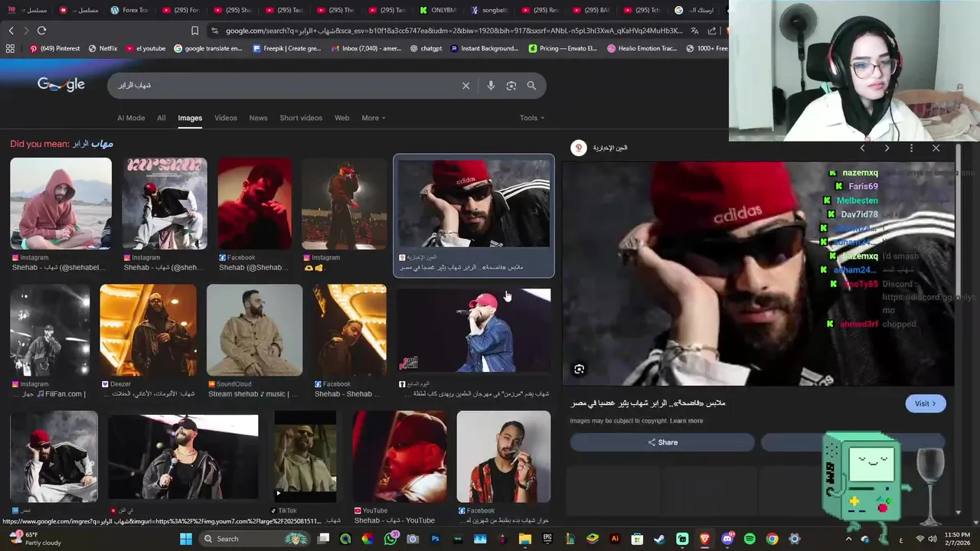Open Discord from the taskbar

[x=727, y=539]
